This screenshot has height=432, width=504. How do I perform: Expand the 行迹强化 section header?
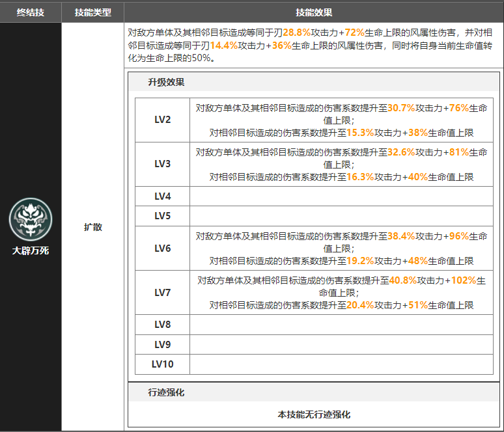point(166,393)
